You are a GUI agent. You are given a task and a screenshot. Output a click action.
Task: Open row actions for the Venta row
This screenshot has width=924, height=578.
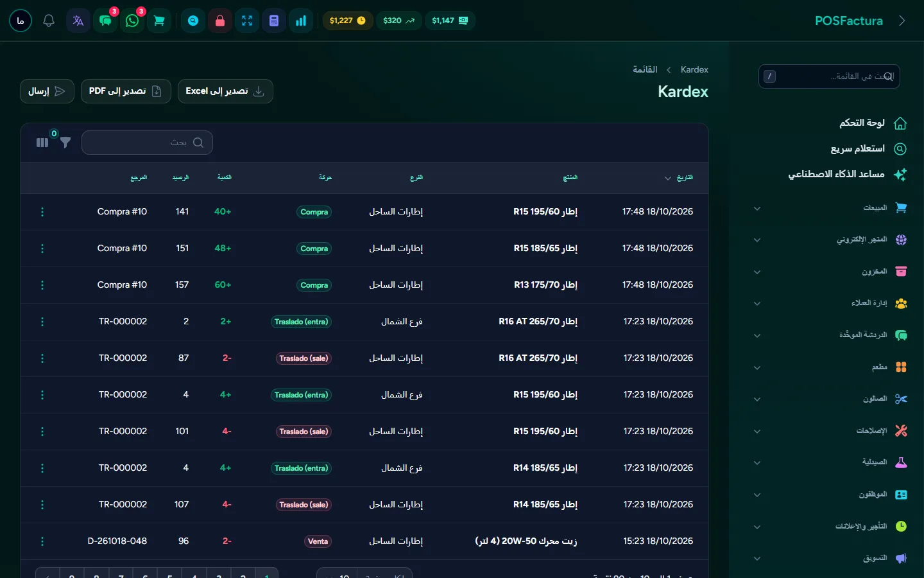(x=42, y=541)
